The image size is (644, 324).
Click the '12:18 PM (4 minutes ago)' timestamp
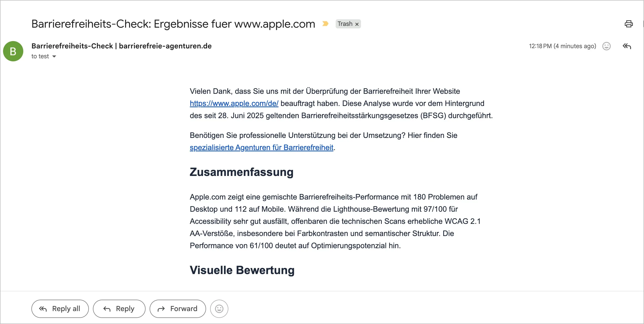tap(562, 46)
